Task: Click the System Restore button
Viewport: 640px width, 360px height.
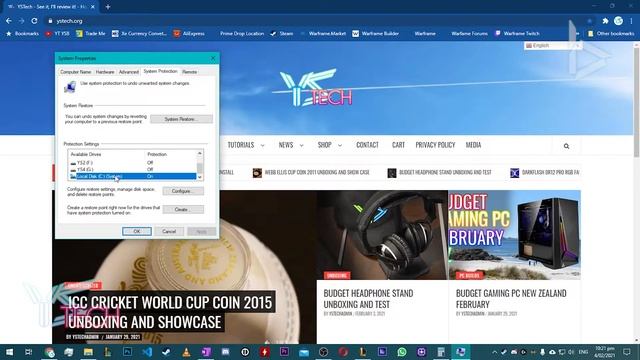Action: pyautogui.click(x=181, y=119)
